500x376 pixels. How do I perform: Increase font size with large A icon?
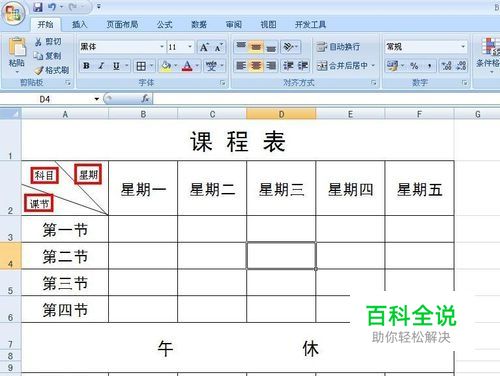pos(204,47)
